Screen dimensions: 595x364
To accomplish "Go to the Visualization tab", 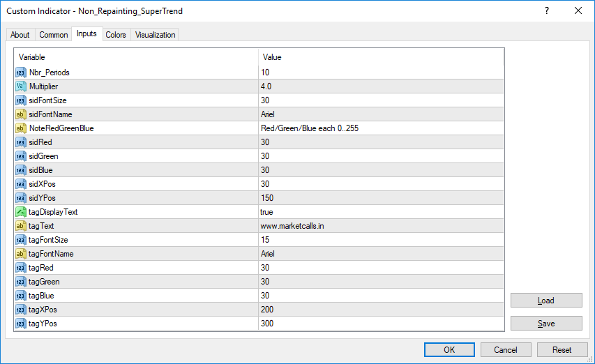I will click(156, 35).
